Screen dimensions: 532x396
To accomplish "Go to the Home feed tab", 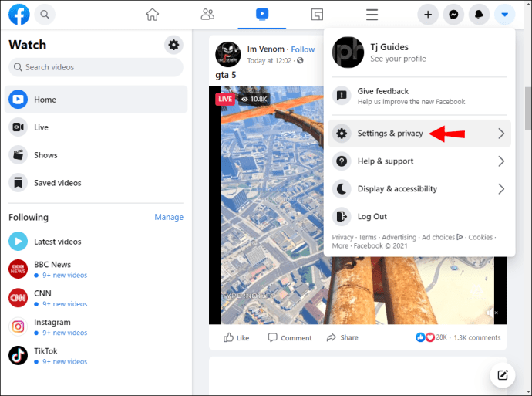I will tap(153, 15).
